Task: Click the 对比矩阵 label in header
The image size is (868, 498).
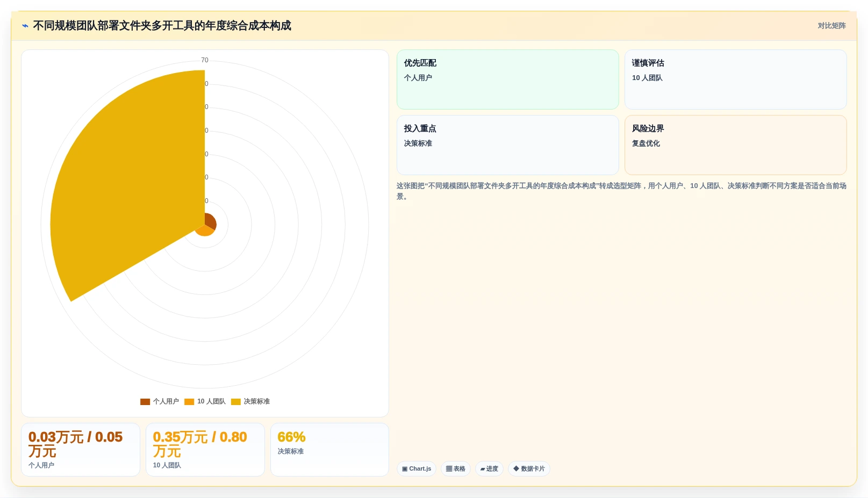Action: [831, 26]
